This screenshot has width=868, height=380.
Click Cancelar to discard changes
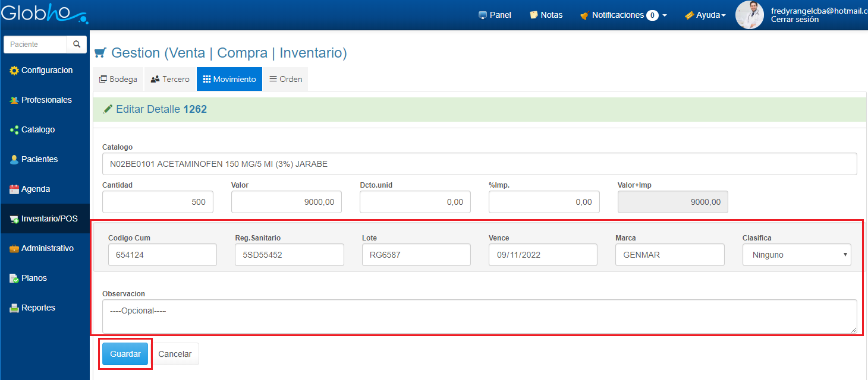tap(175, 354)
